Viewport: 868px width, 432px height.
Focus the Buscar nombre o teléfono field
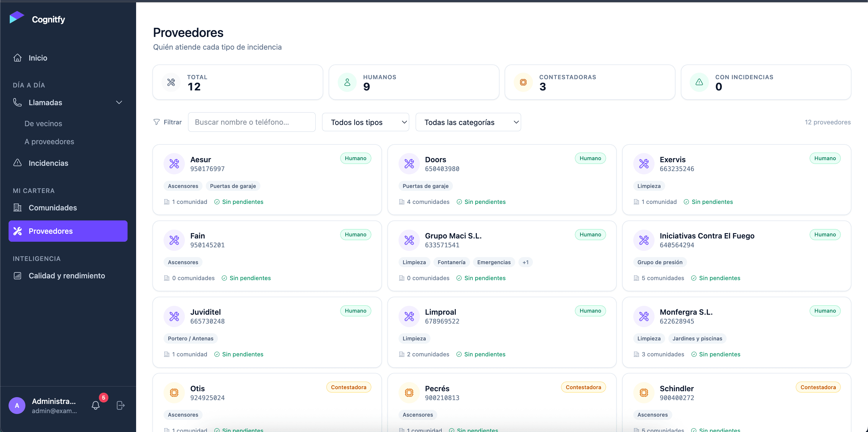(251, 122)
